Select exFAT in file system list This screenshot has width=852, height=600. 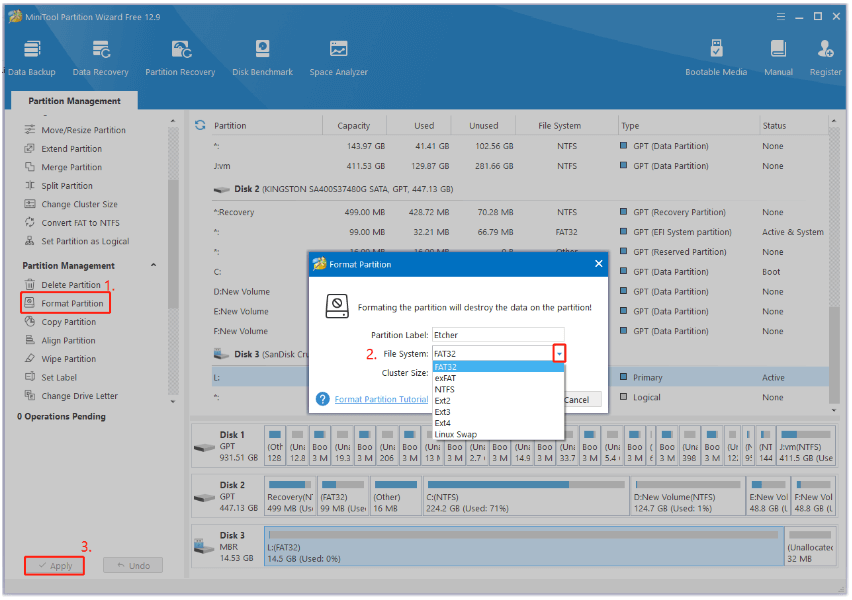point(498,378)
